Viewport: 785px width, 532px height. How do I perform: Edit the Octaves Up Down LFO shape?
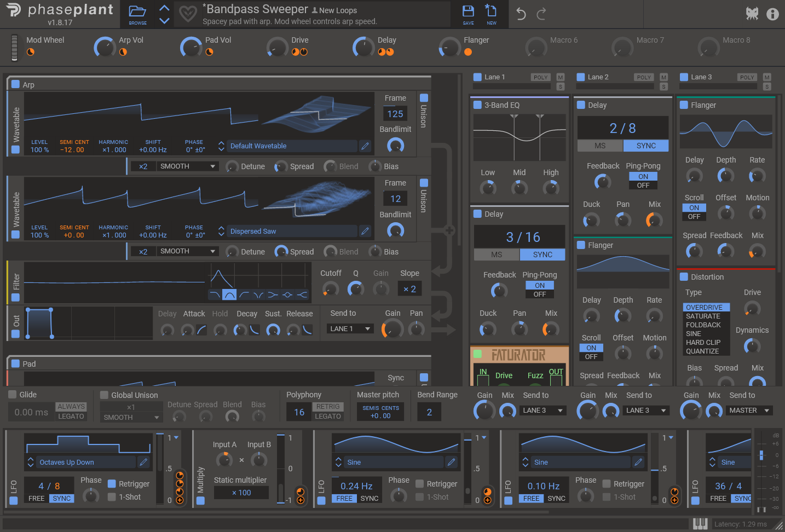pos(143,462)
